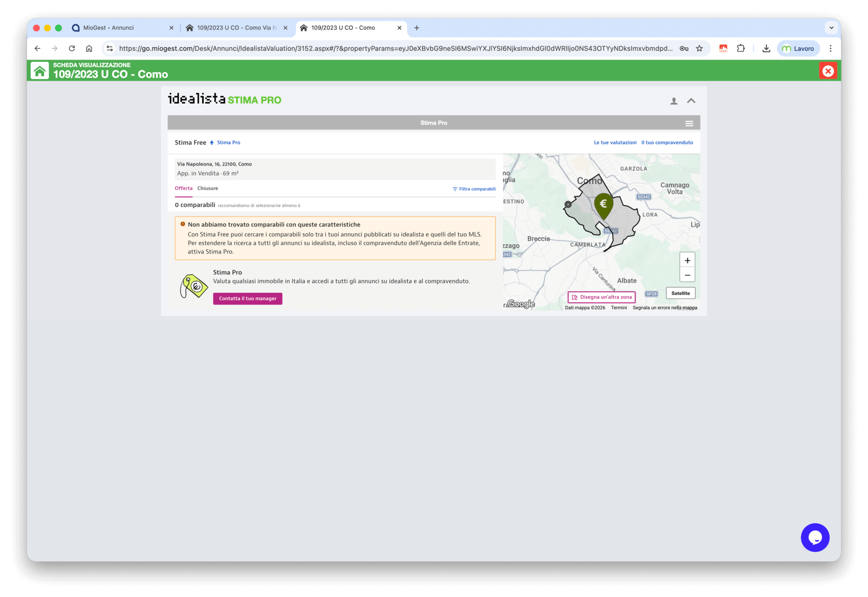Click the euro property marker on map
Screen dimensions: 868x597
[604, 206]
